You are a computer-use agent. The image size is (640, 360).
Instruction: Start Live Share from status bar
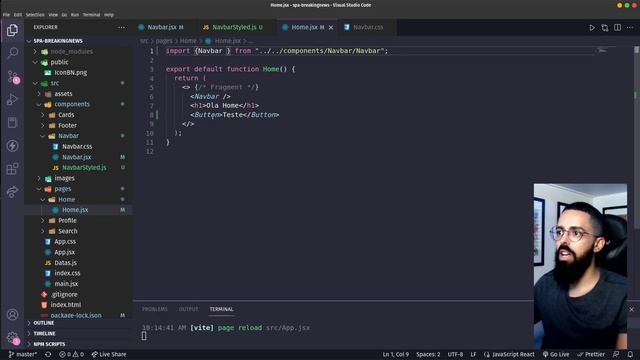(x=109, y=354)
